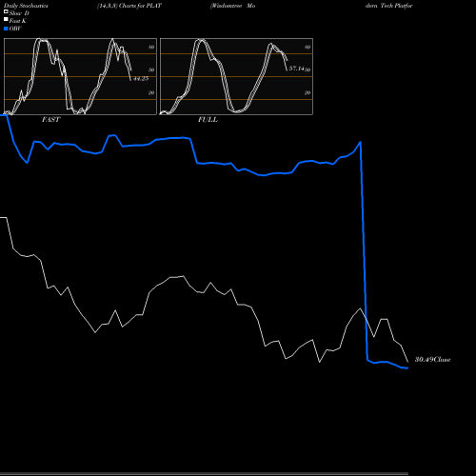
Task: Click the FAST stochastic chart thumbnail
Action: point(80,76)
